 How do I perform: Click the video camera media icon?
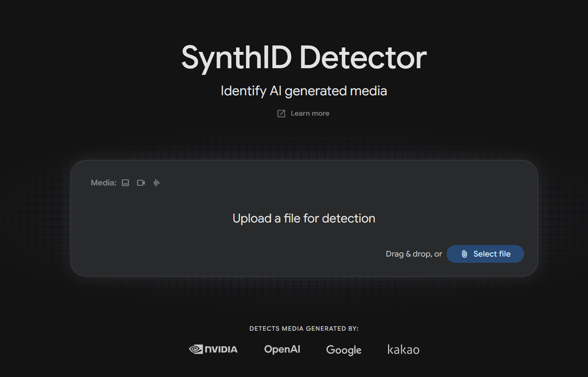coord(141,183)
